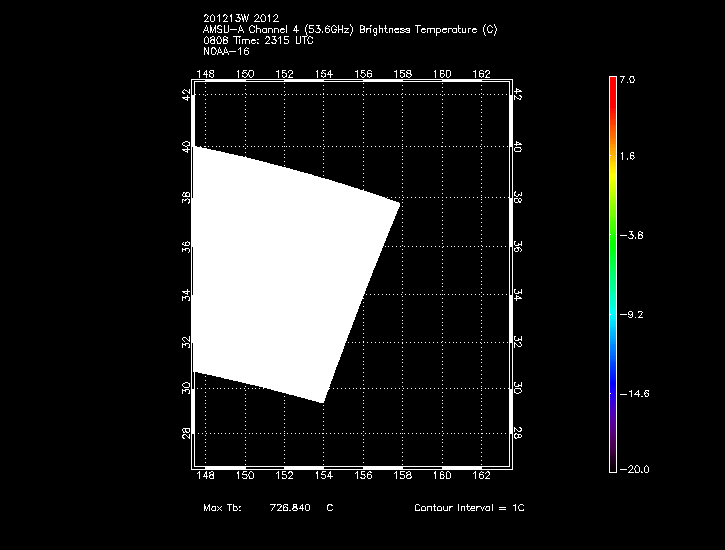Viewport: 725px width, 550px height.
Task: Click latitude 28 label on right axis
Action: [x=517, y=433]
